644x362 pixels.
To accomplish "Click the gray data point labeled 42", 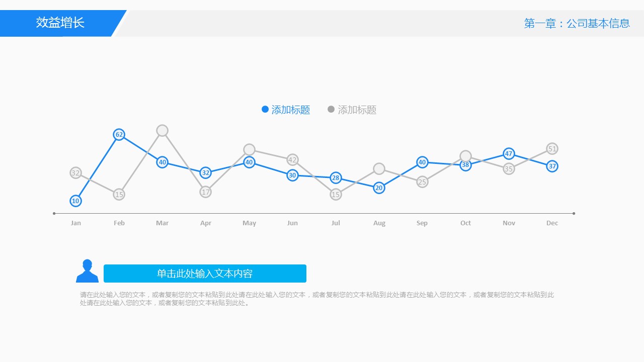I will [x=292, y=160].
